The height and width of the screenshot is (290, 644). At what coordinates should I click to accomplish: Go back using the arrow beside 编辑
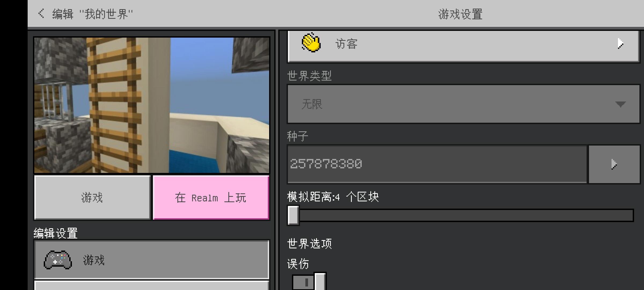coord(41,13)
